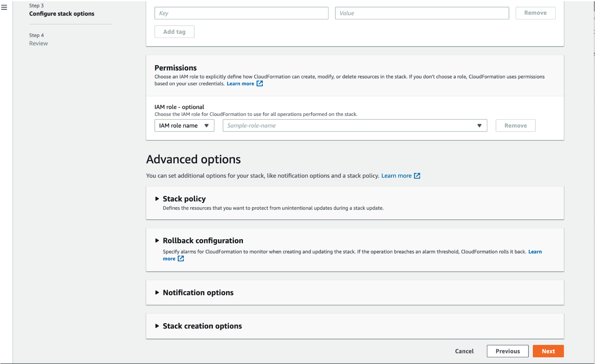Click into the tag Value field
Screen dimensions: 595x364
(421, 13)
